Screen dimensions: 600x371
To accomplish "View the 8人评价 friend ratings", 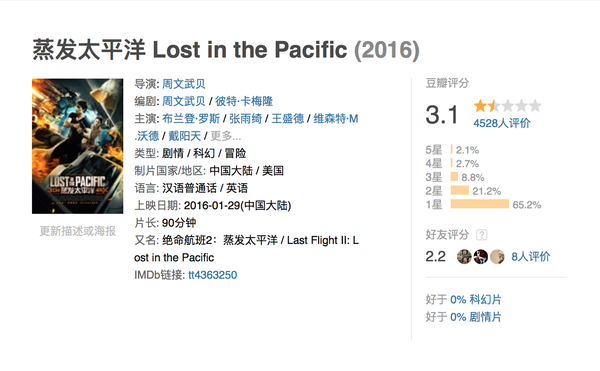I will tap(531, 256).
